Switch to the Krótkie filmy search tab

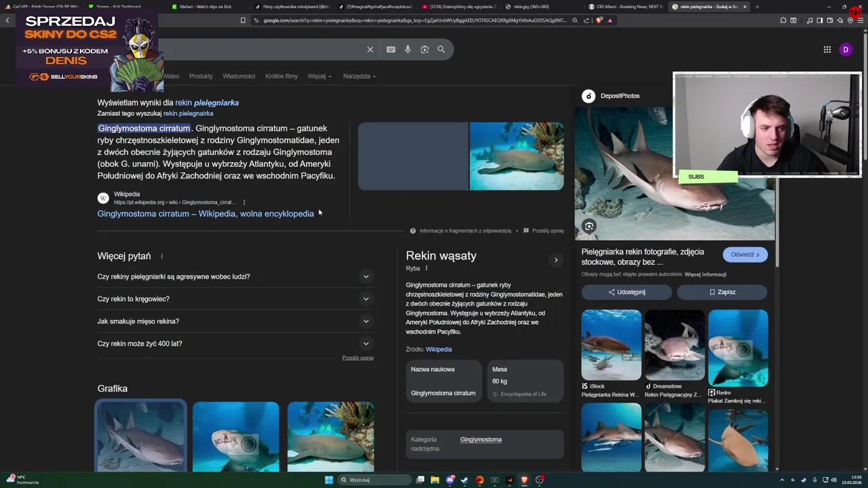(281, 76)
